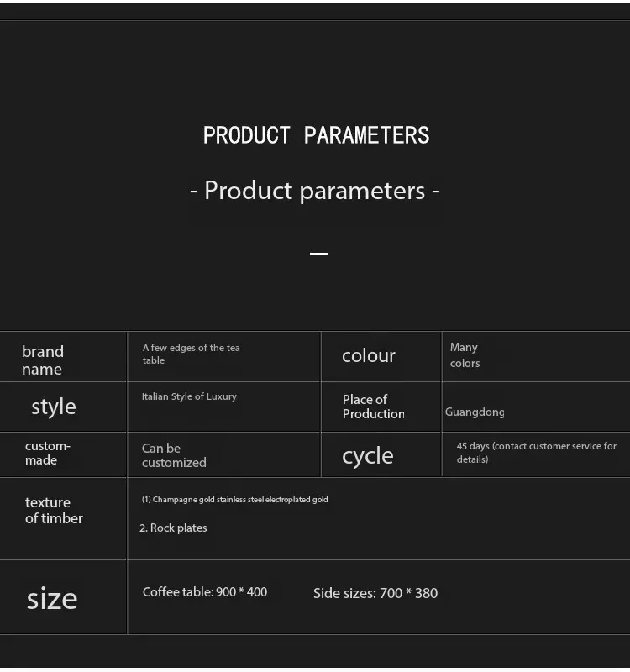This screenshot has height=672, width=630.
Task: Click the PRODUCT PARAMETERS heading
Action: (x=316, y=135)
